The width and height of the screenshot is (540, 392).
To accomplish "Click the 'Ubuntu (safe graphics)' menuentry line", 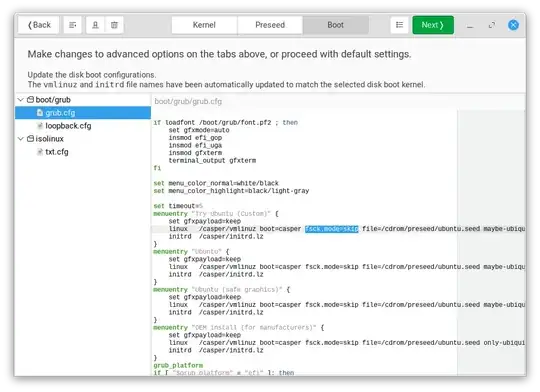I will click(x=222, y=289).
